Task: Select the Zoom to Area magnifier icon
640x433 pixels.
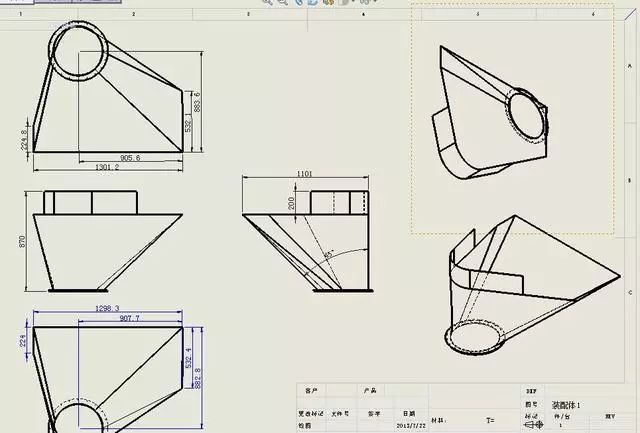Action: coord(283,3)
